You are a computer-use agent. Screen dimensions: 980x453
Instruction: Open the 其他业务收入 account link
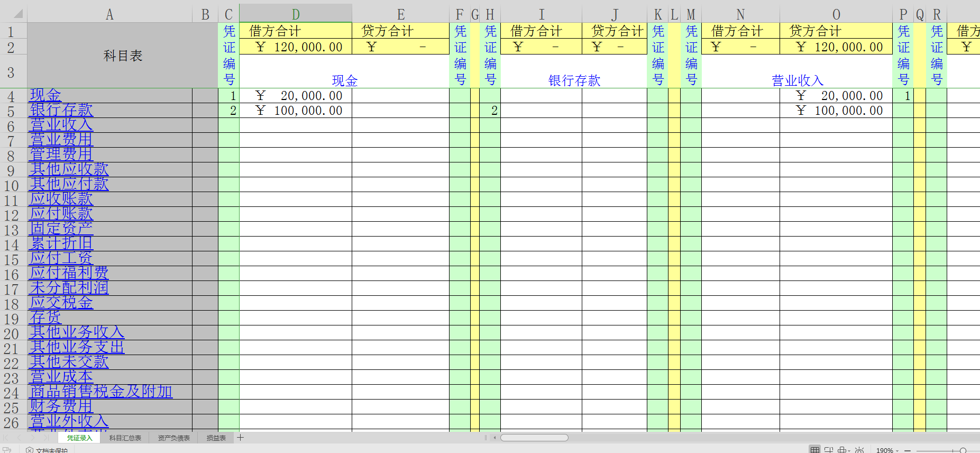[77, 332]
